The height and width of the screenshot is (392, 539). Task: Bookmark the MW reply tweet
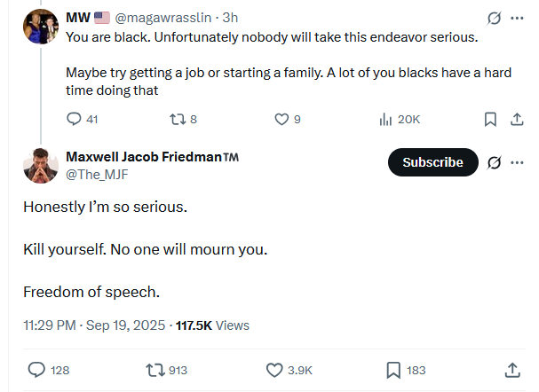(x=489, y=119)
